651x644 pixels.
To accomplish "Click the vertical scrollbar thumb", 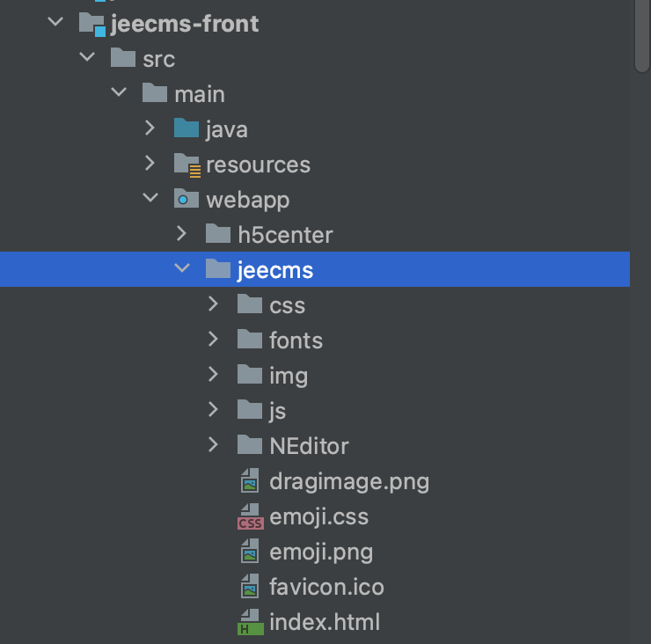I will [642, 35].
